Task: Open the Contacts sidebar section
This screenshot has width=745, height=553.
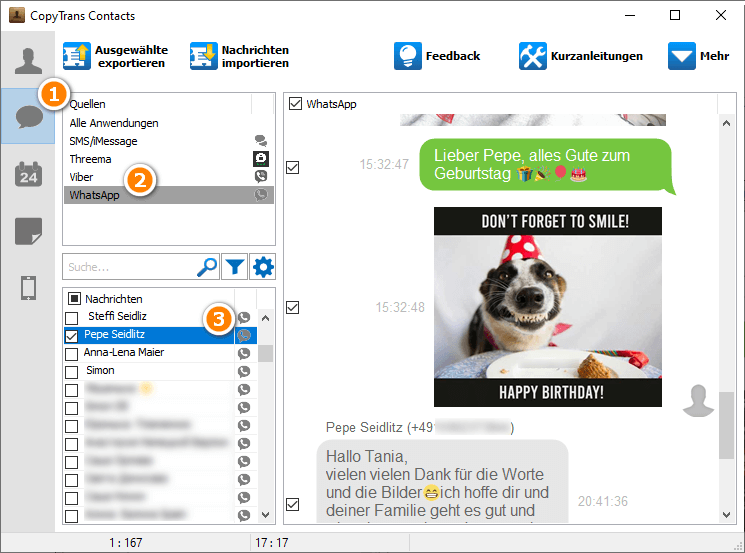Action: pyautogui.click(x=29, y=61)
